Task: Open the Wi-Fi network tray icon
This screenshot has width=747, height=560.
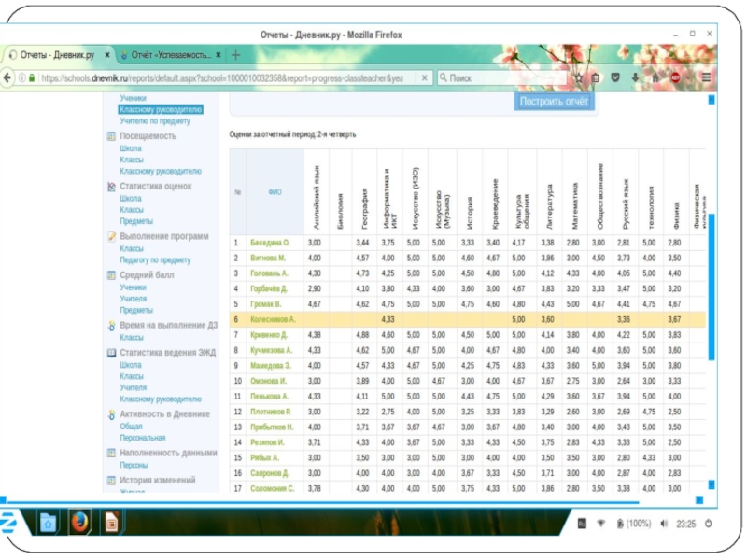Action: point(601,524)
